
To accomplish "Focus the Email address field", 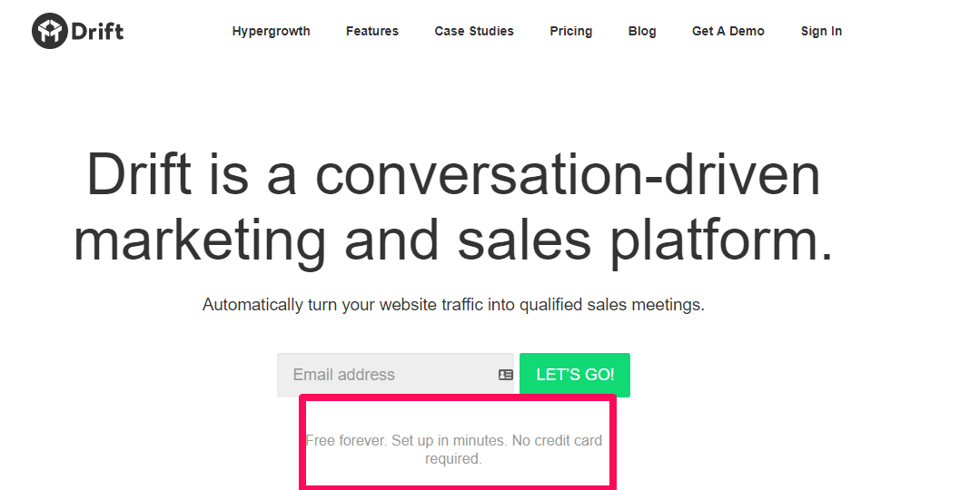I will [x=396, y=375].
